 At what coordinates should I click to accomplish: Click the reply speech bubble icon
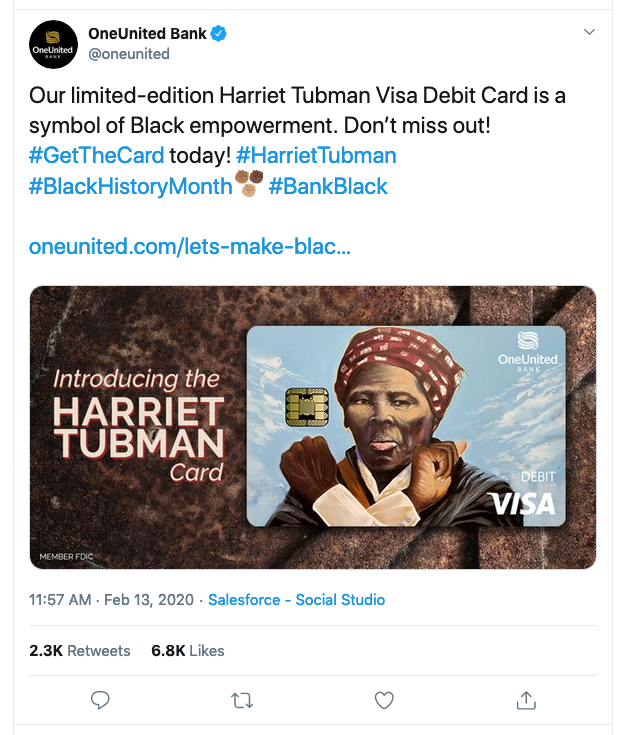tap(100, 701)
